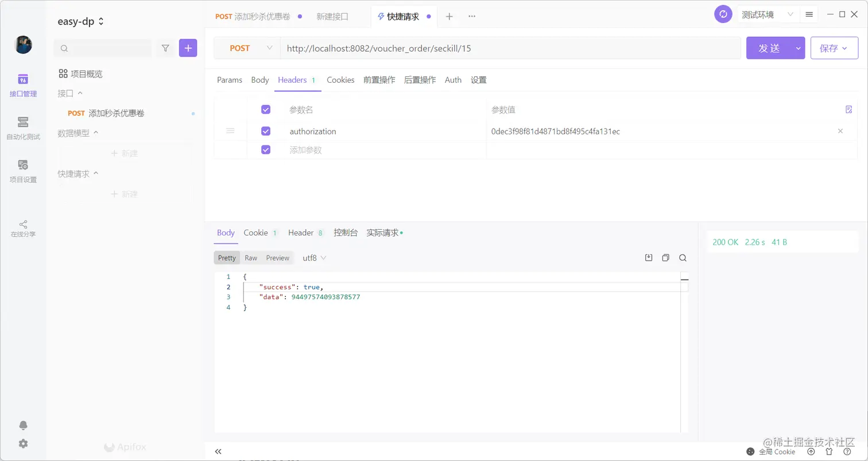
Task: Click the bulk edit icon in headers table
Action: (x=849, y=110)
